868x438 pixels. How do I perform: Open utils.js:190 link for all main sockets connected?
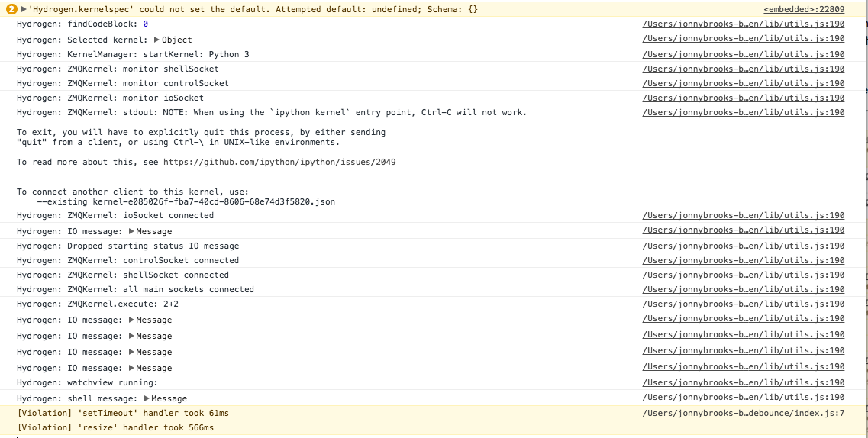point(744,289)
